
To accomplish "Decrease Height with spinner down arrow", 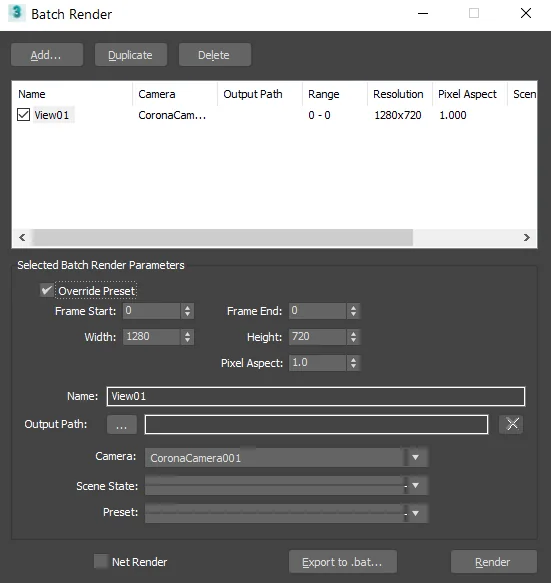I will point(353,341).
